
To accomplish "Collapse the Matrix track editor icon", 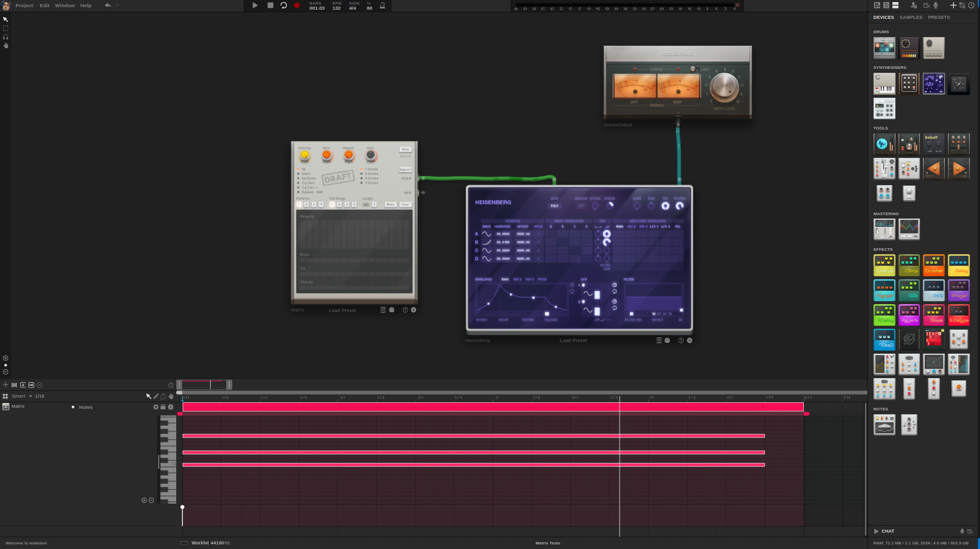I will coord(163,407).
